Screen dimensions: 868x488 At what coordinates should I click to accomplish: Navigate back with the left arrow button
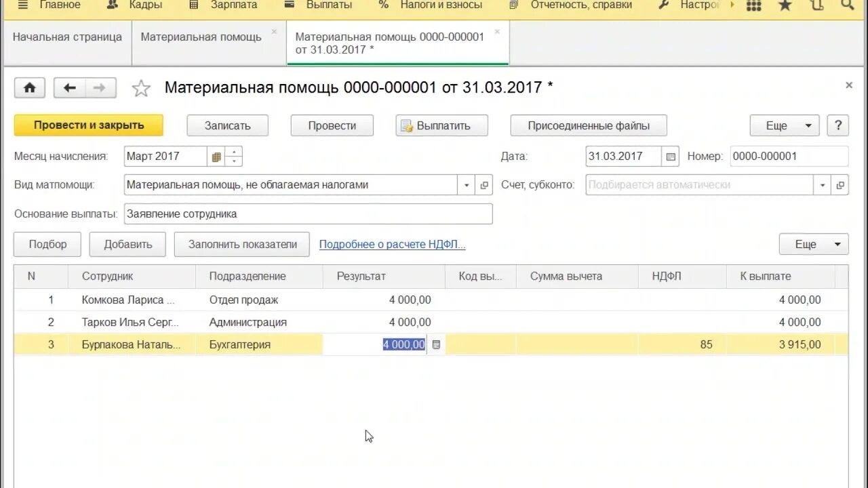[69, 88]
